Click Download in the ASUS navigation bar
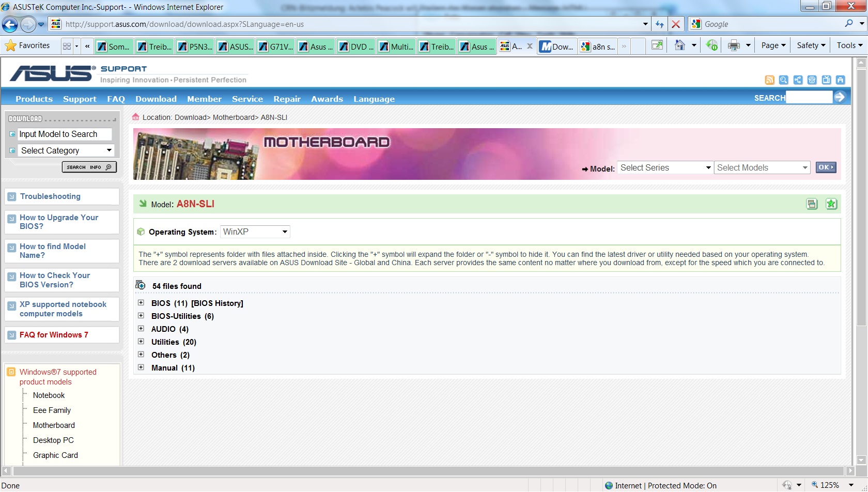The image size is (868, 492). tap(156, 99)
